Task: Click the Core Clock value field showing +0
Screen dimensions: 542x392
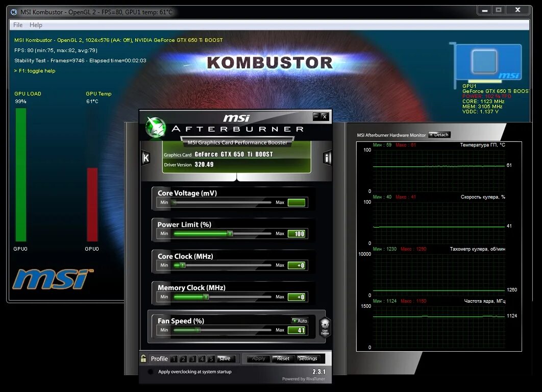Action: 296,265
